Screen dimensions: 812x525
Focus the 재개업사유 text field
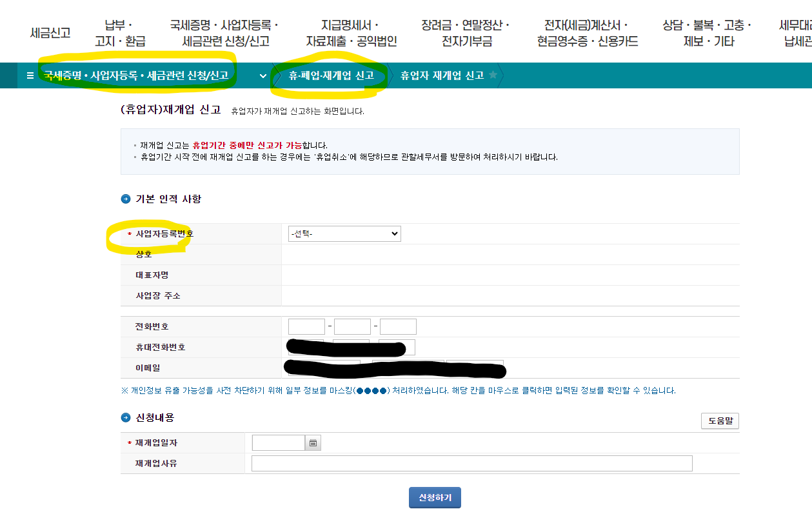click(x=472, y=464)
